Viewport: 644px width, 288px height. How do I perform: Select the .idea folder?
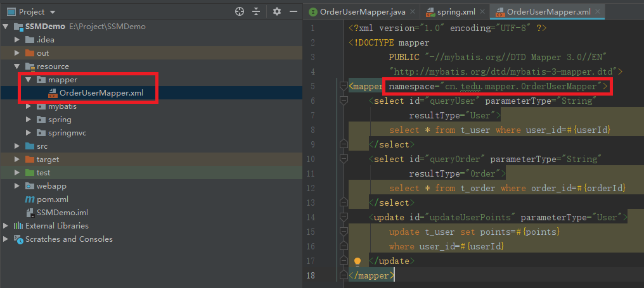46,40
